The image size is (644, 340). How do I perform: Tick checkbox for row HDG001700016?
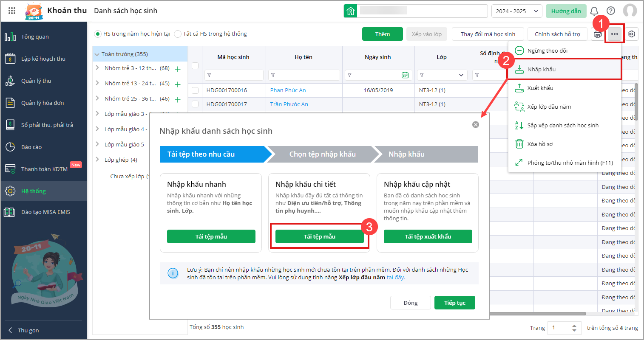click(195, 90)
